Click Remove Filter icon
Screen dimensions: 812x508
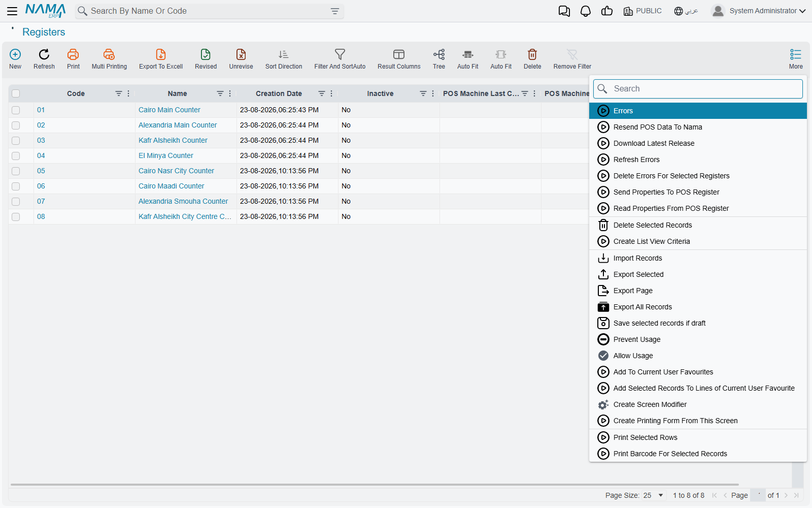(x=572, y=59)
